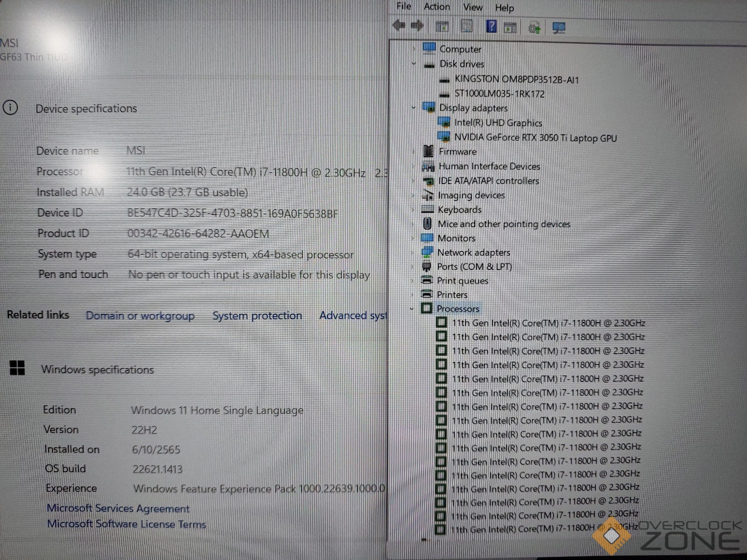Viewport: 747px width, 560px height.
Task: Collapse the Disk drives node arrow
Action: pos(414,64)
